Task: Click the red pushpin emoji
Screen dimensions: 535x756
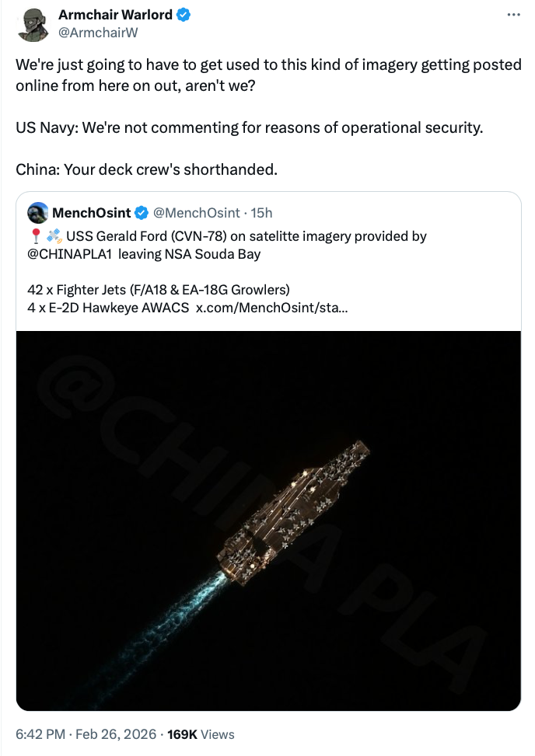Action: click(33, 236)
